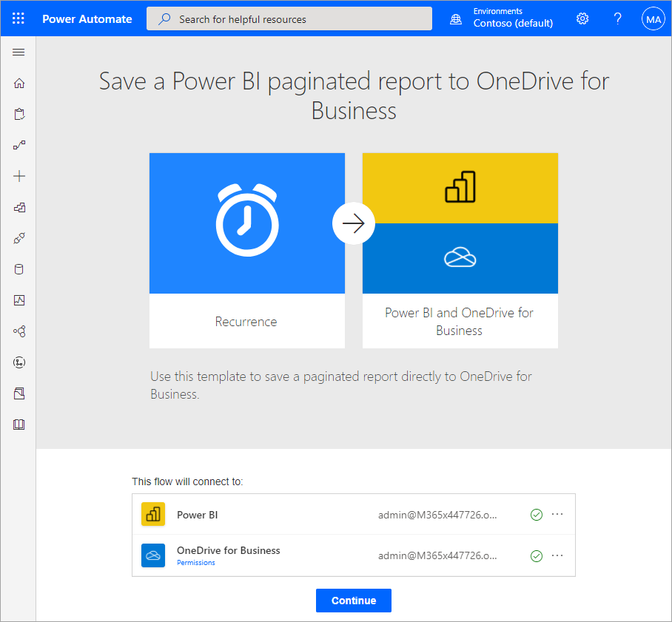Click the template description paragraph
Viewport: 672px width, 622px height.
click(341, 385)
